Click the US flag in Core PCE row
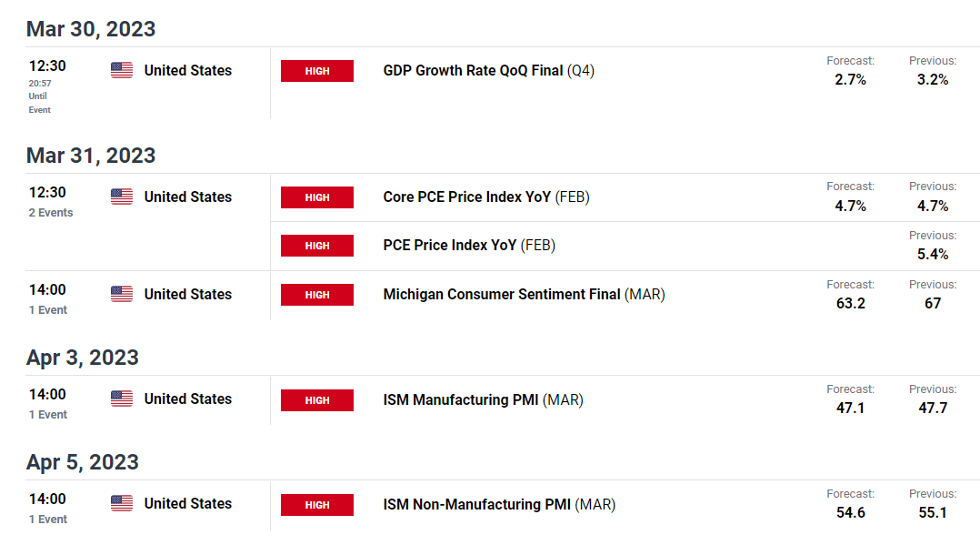The width and height of the screenshot is (980, 545). tap(122, 197)
